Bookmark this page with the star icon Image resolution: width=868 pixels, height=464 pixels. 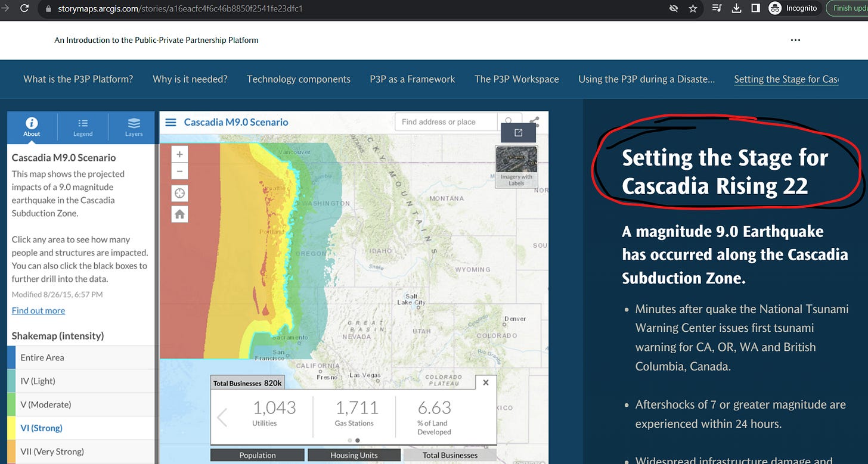(x=693, y=8)
